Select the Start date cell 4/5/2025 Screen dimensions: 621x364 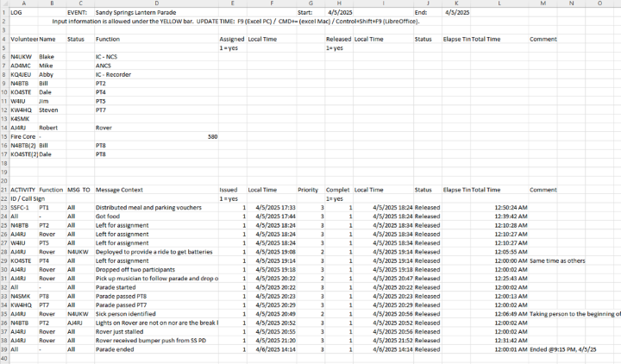pos(342,13)
